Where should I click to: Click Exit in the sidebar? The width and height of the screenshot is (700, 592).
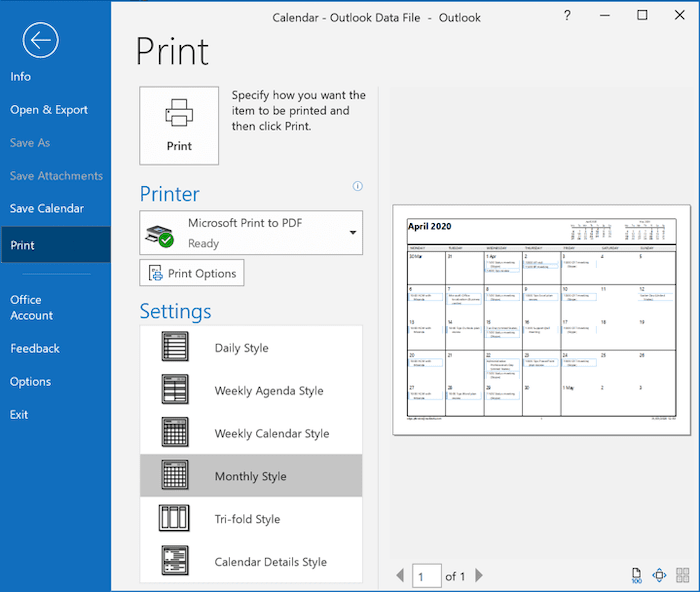point(19,414)
